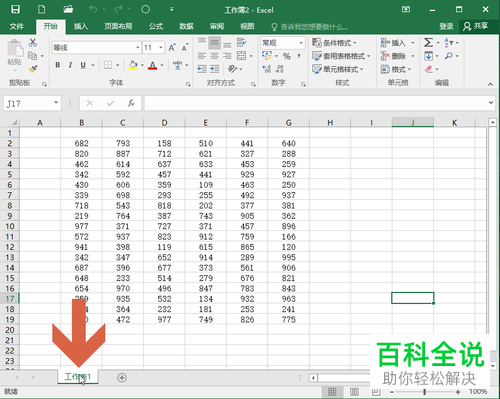Click the Decrease Decimal icon

[x=279, y=69]
